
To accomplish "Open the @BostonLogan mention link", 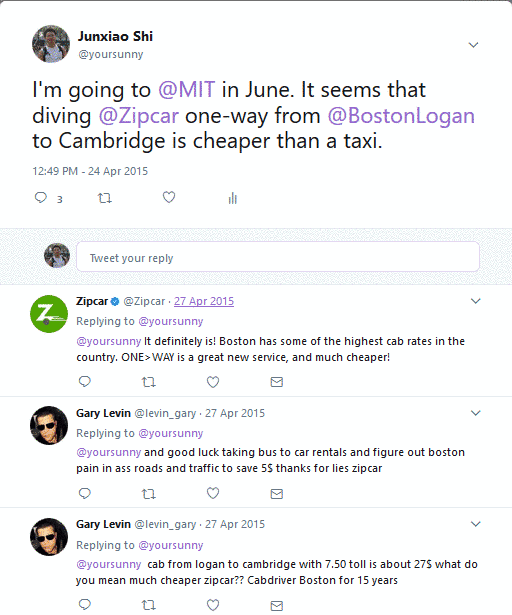I will 401,116.
